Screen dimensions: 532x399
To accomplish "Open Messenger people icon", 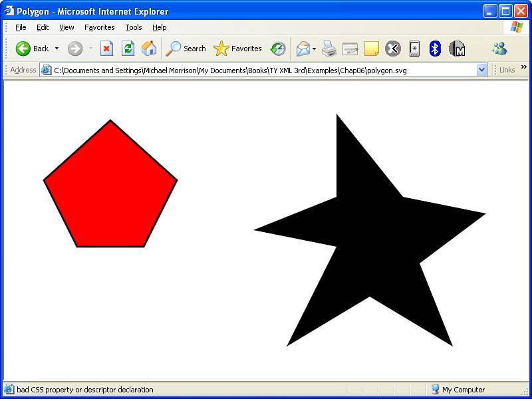I will coord(499,49).
